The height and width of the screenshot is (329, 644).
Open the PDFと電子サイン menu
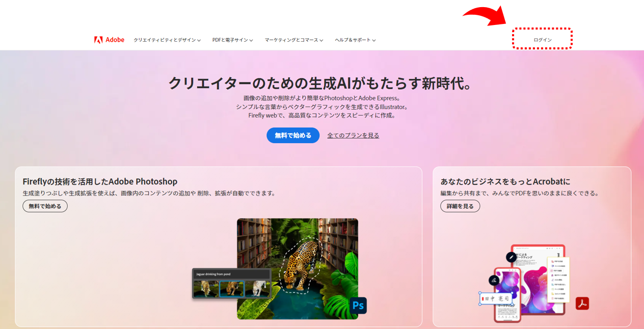233,40
